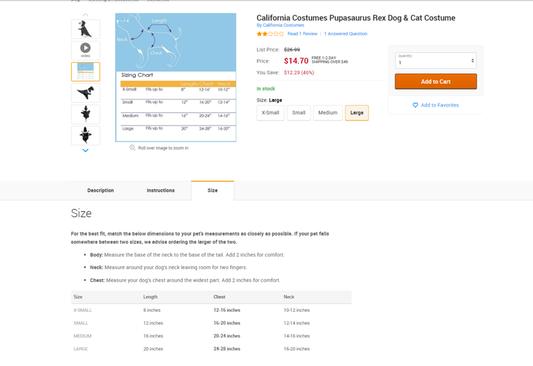Select the standing dinosaur dog thumbnail
This screenshot has width=533, height=366.
pyautogui.click(x=85, y=29)
